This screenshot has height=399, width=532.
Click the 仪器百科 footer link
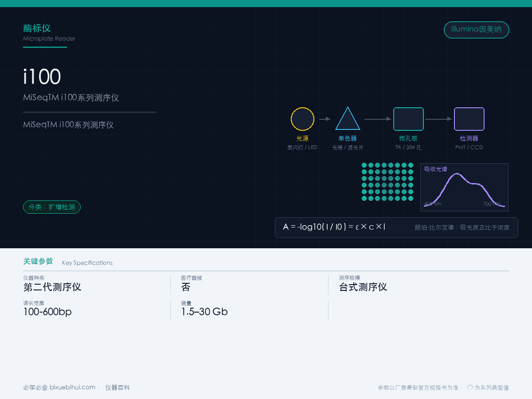pyautogui.click(x=117, y=387)
